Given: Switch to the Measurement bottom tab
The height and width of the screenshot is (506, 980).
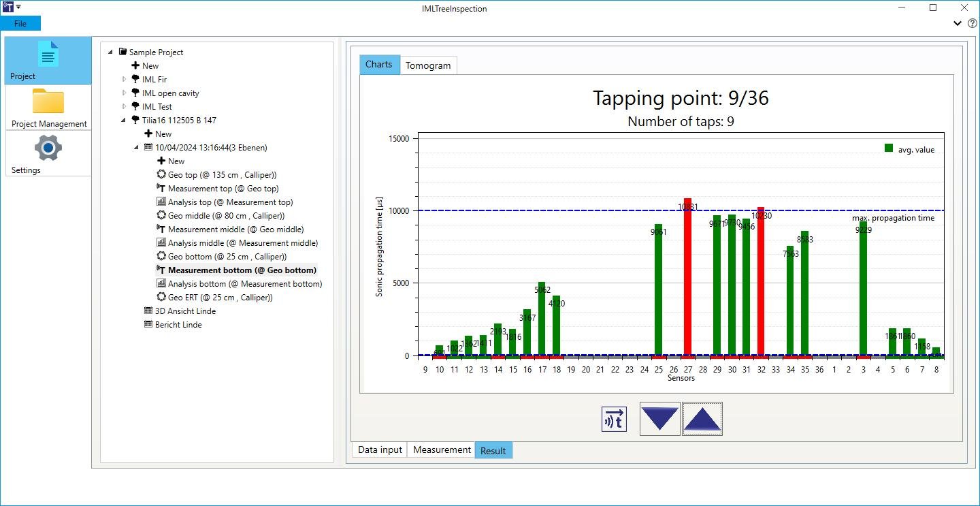Looking at the screenshot, I should point(442,450).
